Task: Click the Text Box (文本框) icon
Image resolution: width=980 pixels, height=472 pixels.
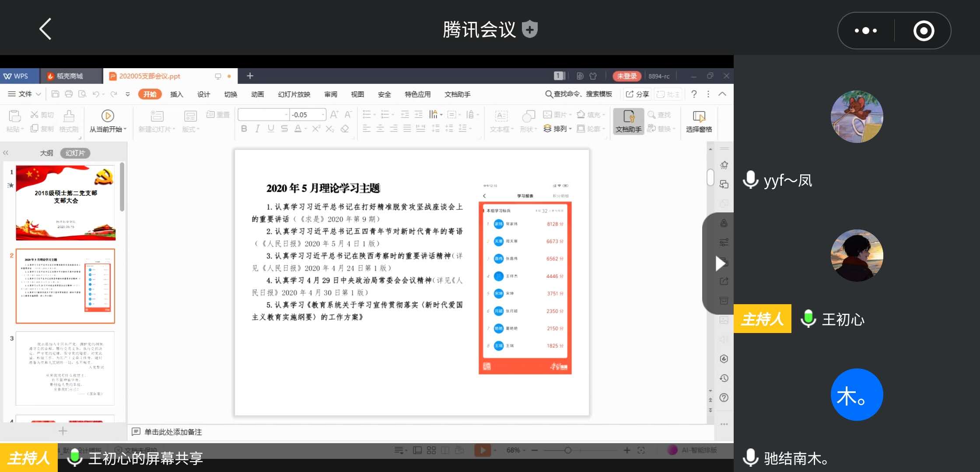Action: [501, 116]
